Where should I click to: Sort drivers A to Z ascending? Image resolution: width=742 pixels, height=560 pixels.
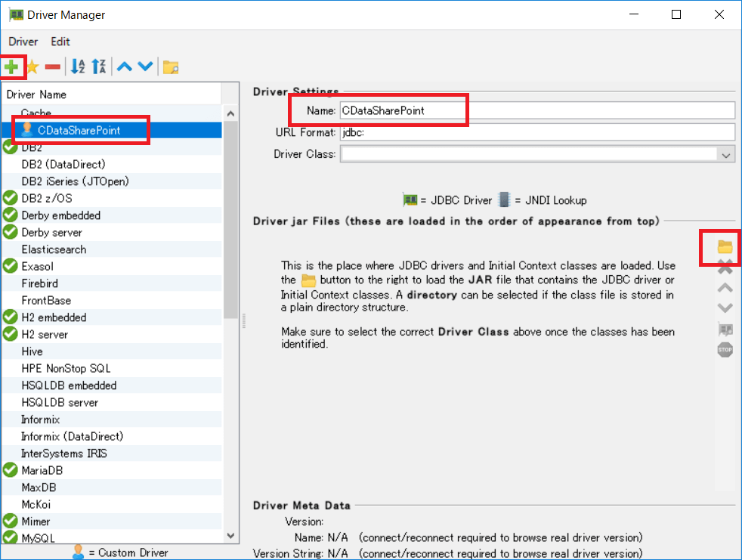tap(78, 67)
